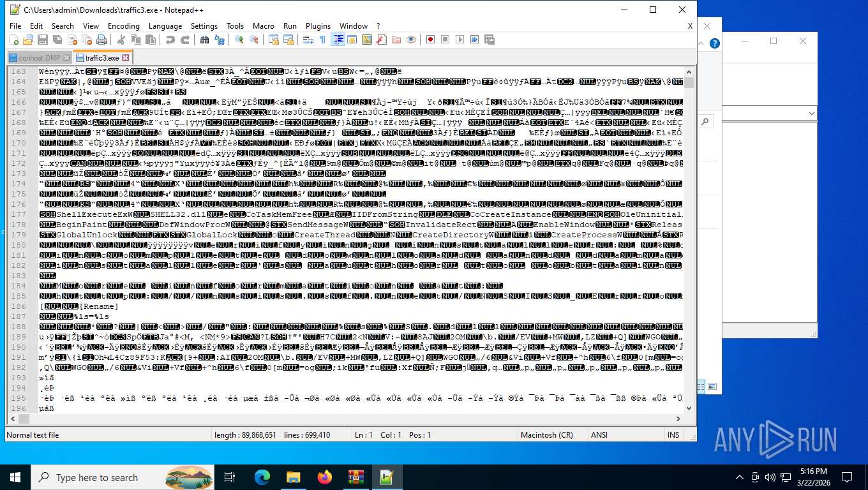Click the save recorded macro icon
This screenshot has width=868, height=490.
(x=490, y=40)
